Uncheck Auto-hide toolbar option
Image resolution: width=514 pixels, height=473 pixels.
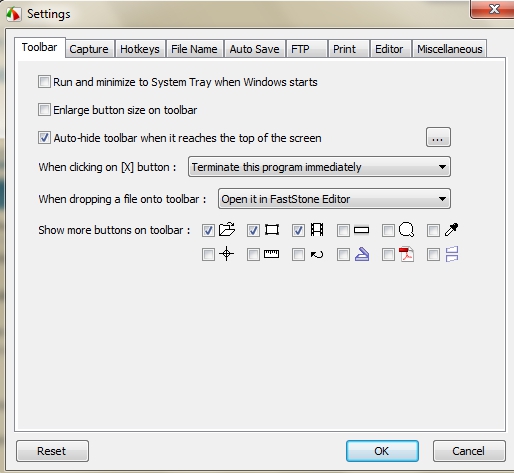coord(44,138)
